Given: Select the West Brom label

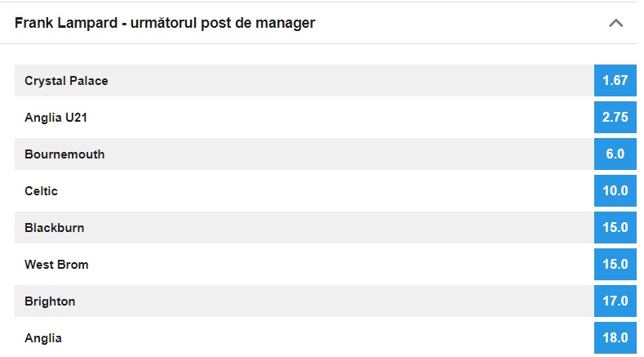Looking at the screenshot, I should pyautogui.click(x=56, y=265).
